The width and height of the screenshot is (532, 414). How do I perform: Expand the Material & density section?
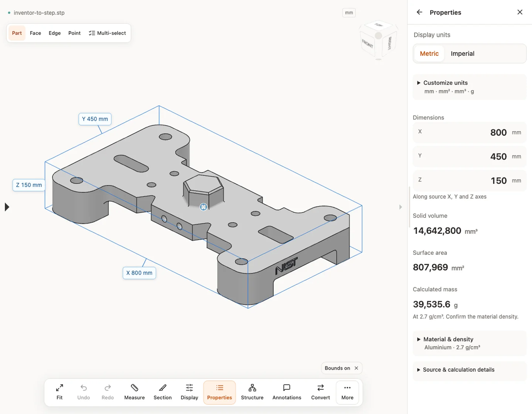(x=470, y=343)
